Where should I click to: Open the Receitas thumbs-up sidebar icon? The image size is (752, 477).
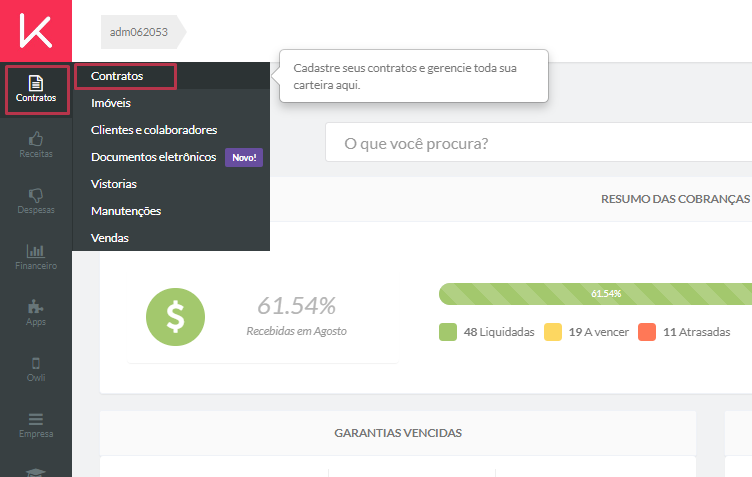(x=36, y=145)
